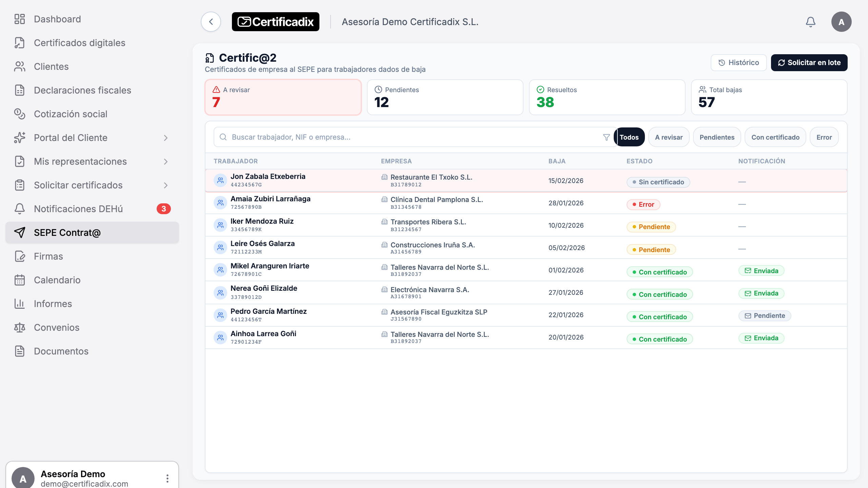This screenshot has height=488, width=868.
Task: Click Pendiente status for Iker Mendoza Ruiz
Action: [x=651, y=227]
